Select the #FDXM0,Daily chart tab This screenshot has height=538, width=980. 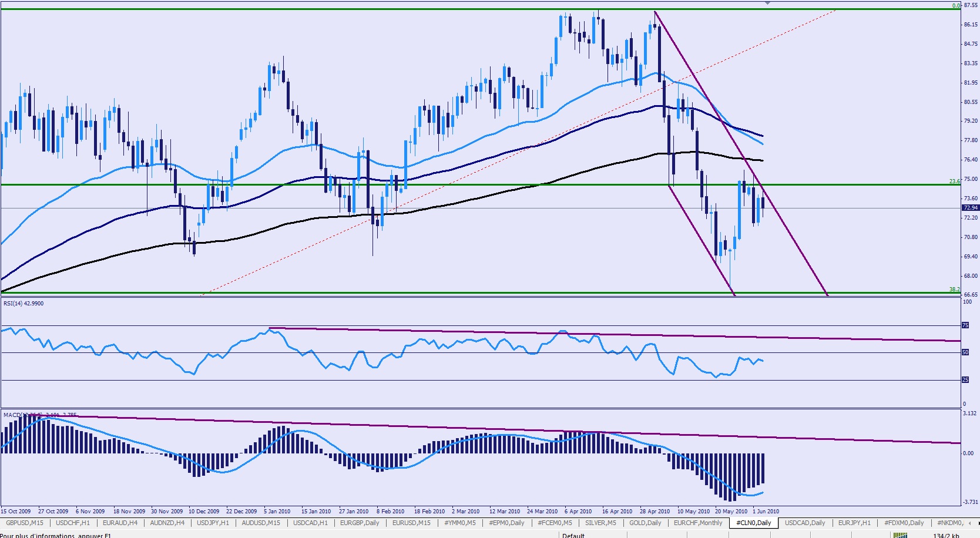click(904, 523)
